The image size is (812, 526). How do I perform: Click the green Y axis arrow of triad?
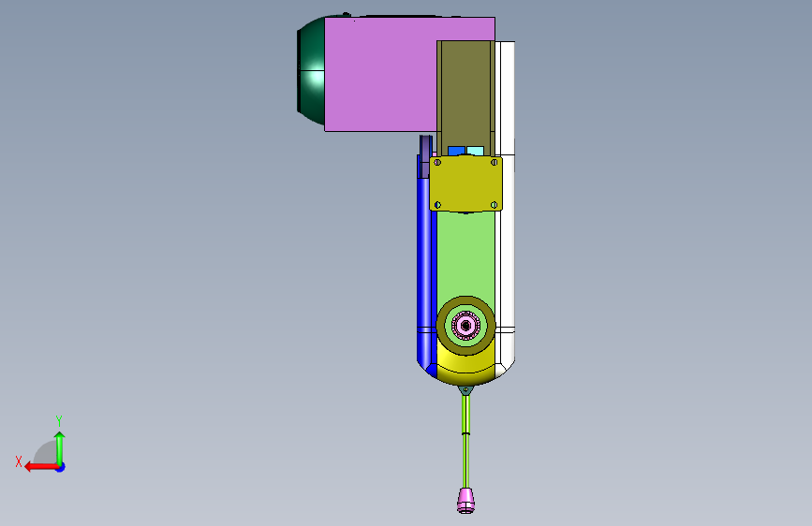tap(60, 447)
